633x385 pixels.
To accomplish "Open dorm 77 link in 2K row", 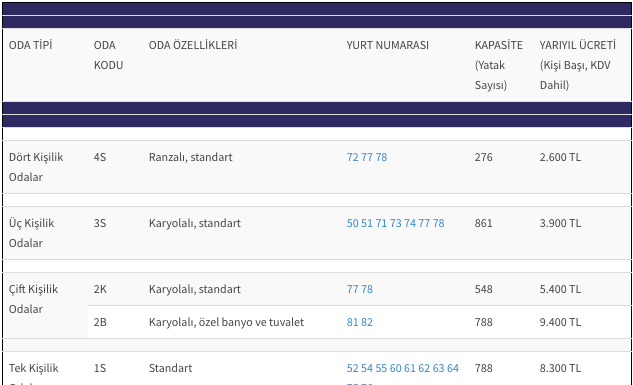I will click(352, 289).
